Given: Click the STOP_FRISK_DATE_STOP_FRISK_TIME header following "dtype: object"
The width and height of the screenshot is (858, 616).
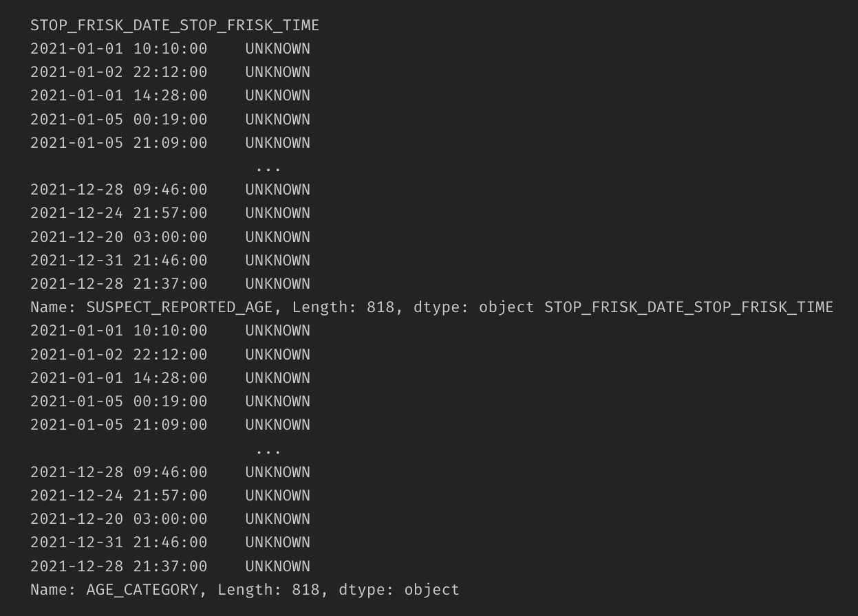Looking at the screenshot, I should 689,307.
